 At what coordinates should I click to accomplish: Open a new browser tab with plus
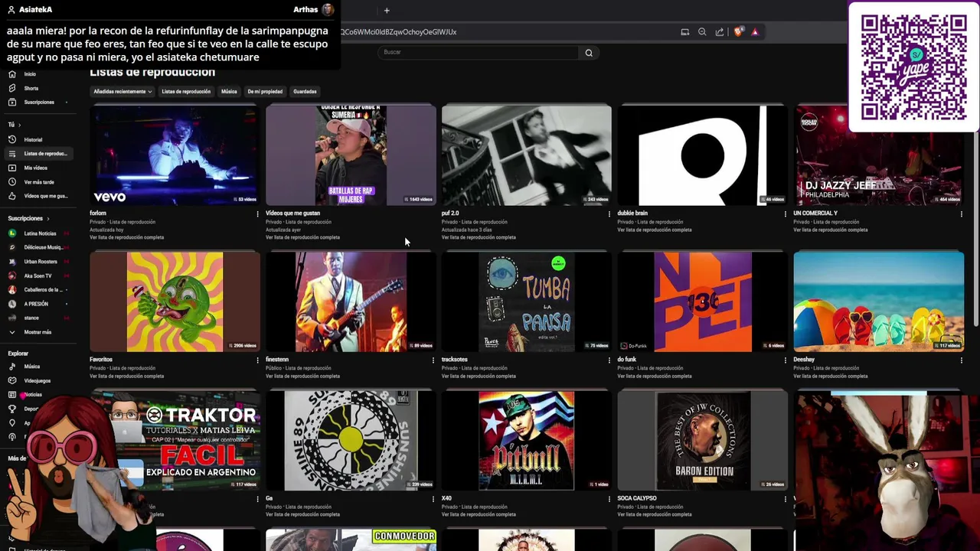click(x=387, y=11)
